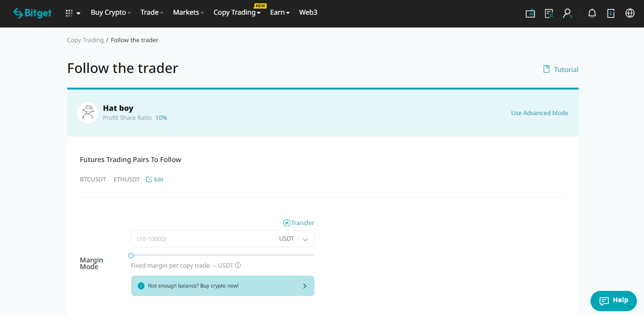
Task: Open the orders list icon
Action: tap(549, 13)
